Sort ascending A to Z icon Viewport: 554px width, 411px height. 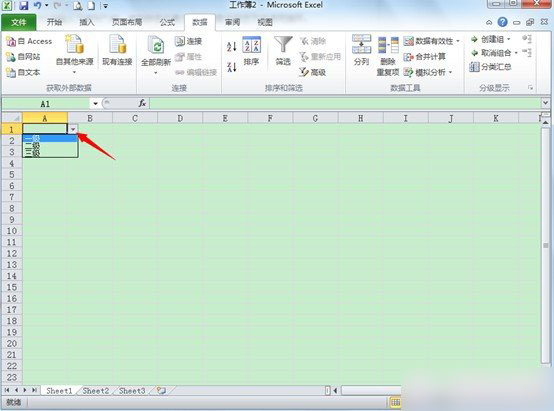[x=231, y=46]
